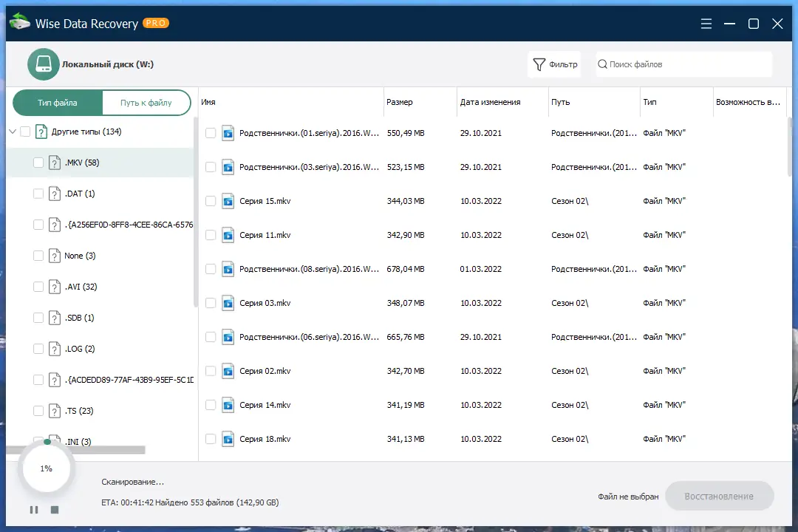
Task: Click the video file icon of Серия 03.mkv
Action: point(228,303)
